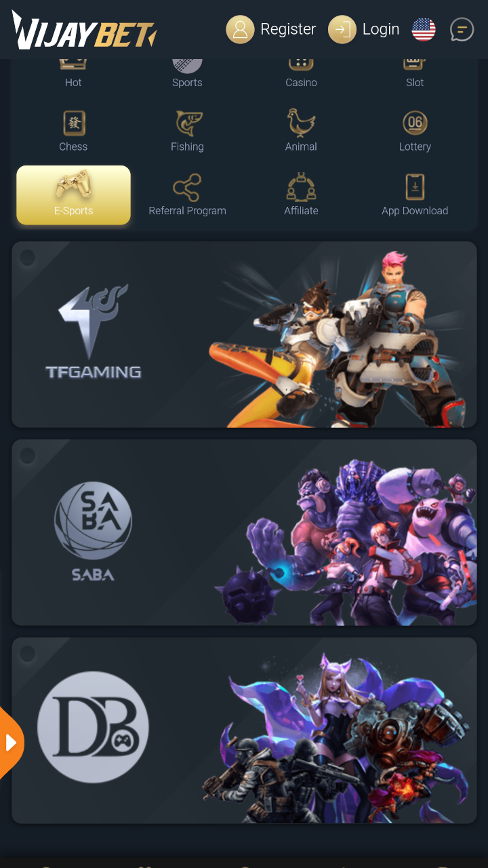Open the Animal category

pos(301,132)
